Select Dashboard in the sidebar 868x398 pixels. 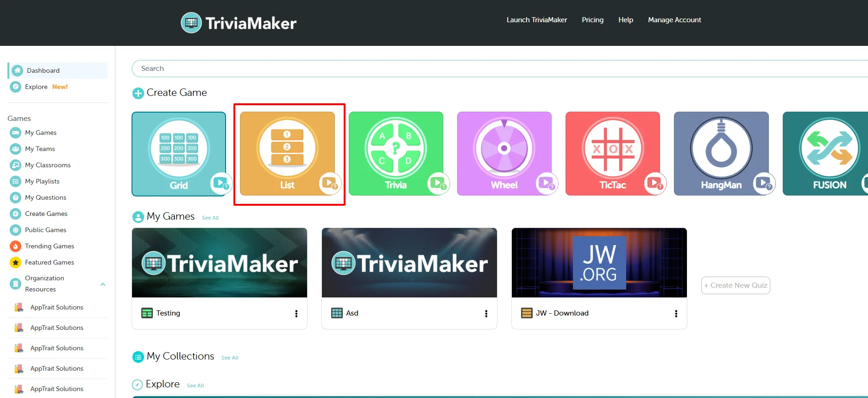tap(57, 70)
